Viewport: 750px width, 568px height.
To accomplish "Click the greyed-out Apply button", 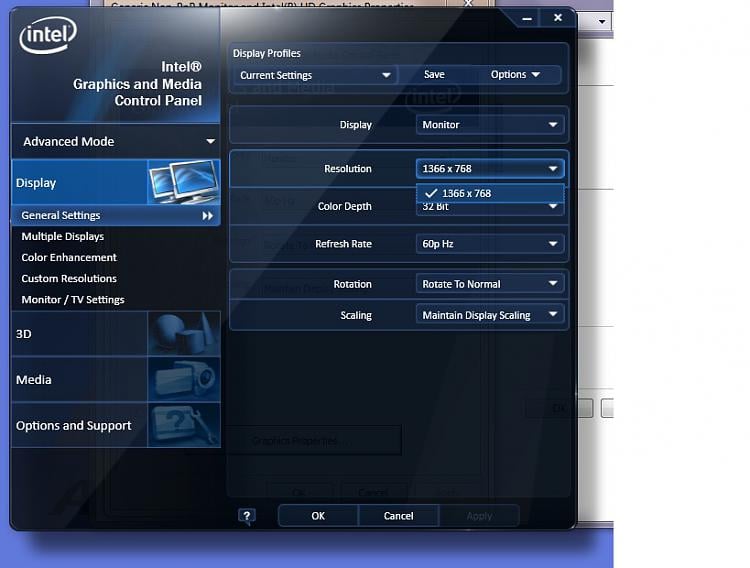I will (x=479, y=516).
